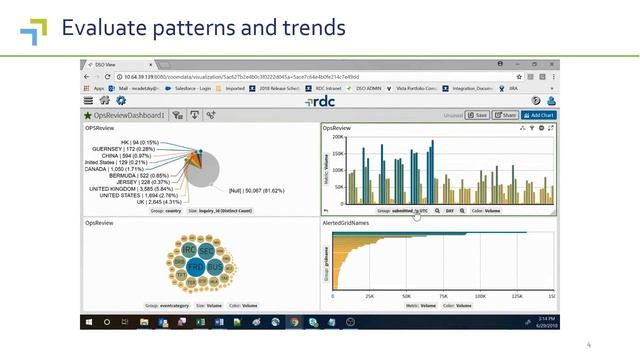
Task: Reload the page
Action: point(107,77)
